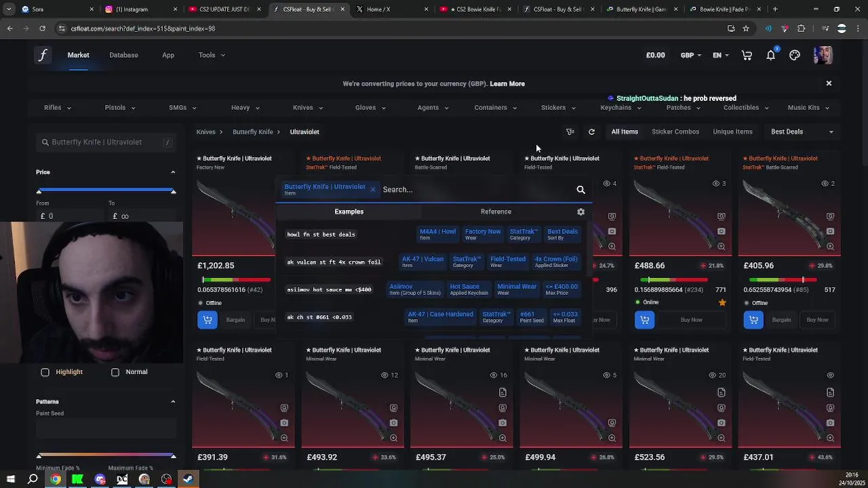
Task: Click the search magnifier in search popup
Action: [580, 190]
